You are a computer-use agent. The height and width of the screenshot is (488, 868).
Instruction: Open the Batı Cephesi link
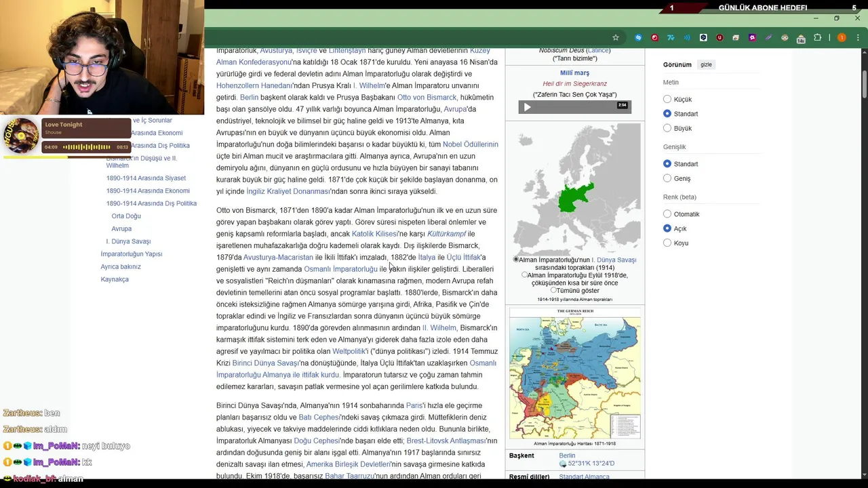click(318, 418)
